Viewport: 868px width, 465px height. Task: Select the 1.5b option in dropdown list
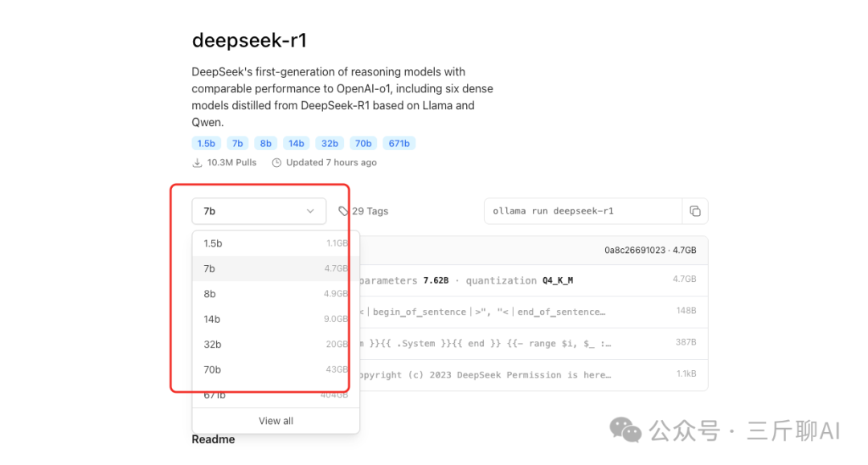[276, 243]
